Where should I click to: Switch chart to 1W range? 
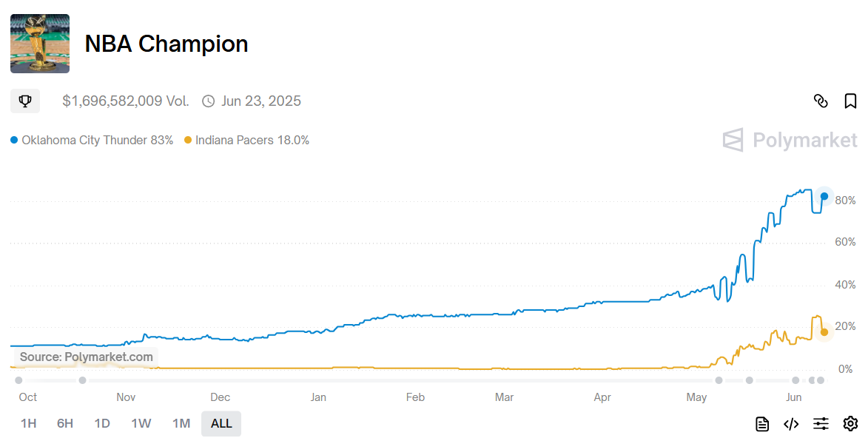tap(141, 424)
